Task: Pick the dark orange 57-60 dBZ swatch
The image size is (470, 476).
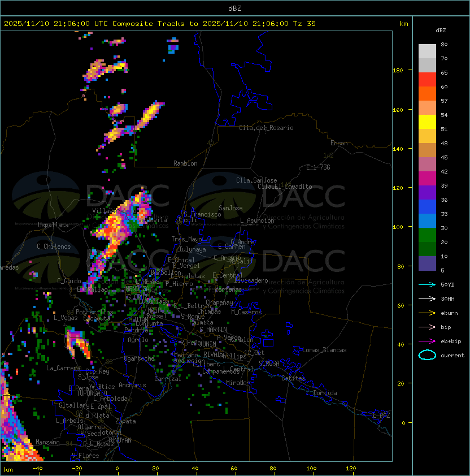Action: (x=427, y=93)
